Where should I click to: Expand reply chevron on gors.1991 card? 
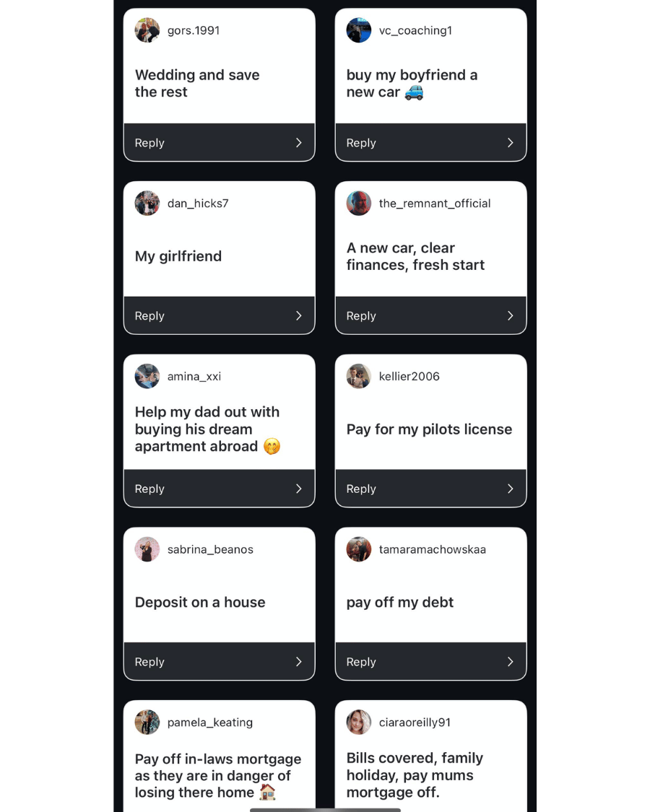[x=299, y=143]
